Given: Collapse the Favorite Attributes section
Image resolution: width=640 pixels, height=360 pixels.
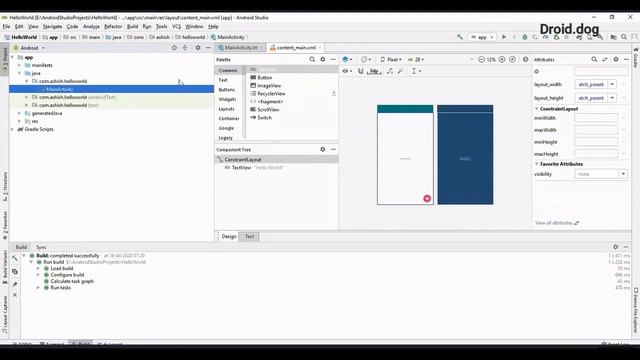Looking at the screenshot, I should [x=536, y=164].
